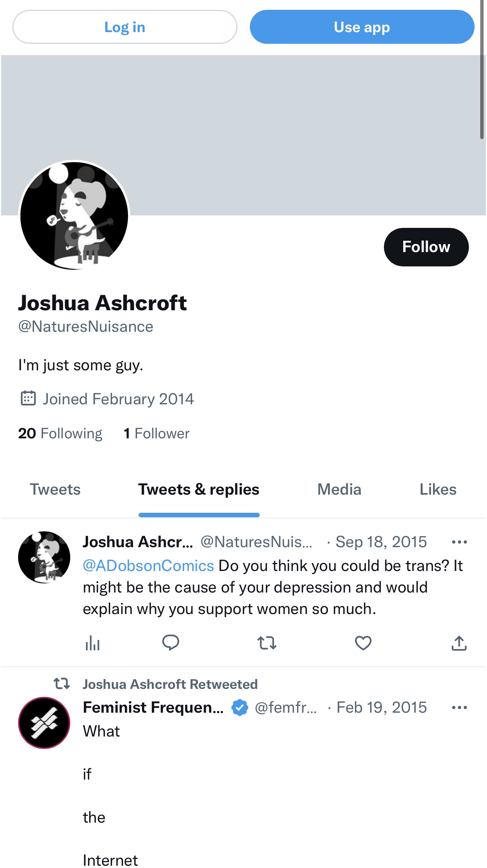Open more options on Sep 18 tweet
The width and height of the screenshot is (487, 868).
459,542
